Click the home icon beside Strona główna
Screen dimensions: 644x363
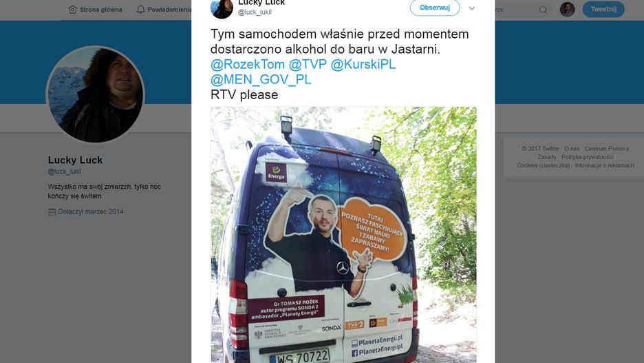click(73, 10)
